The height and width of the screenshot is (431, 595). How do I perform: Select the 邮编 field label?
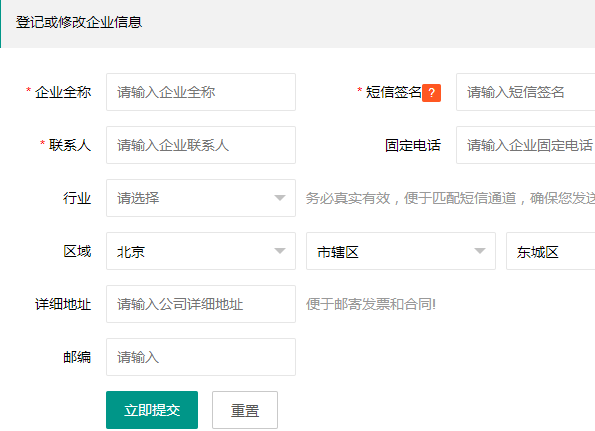77,357
